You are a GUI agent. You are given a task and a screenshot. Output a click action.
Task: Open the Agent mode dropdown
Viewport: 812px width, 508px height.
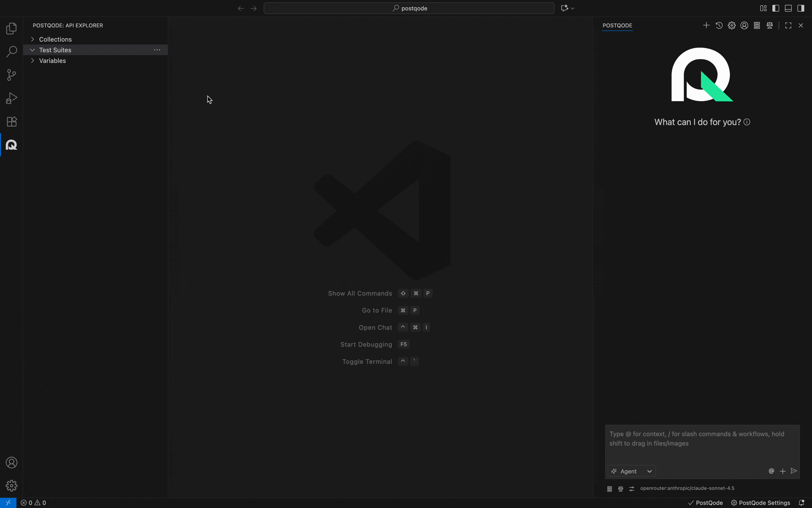tap(632, 471)
